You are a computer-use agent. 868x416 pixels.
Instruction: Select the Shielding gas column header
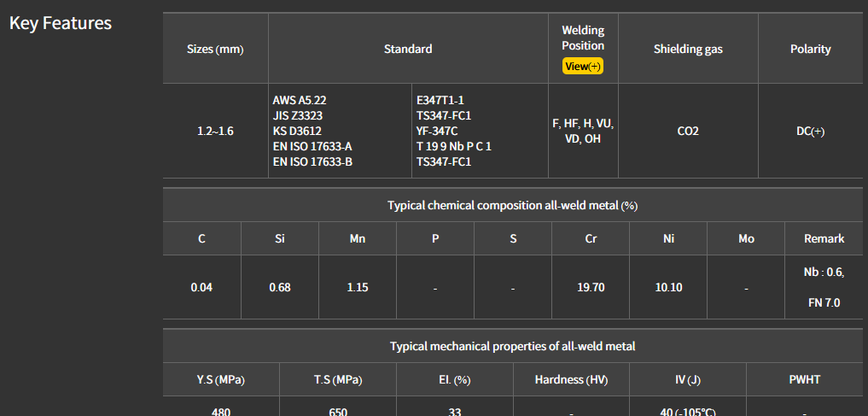pos(688,50)
